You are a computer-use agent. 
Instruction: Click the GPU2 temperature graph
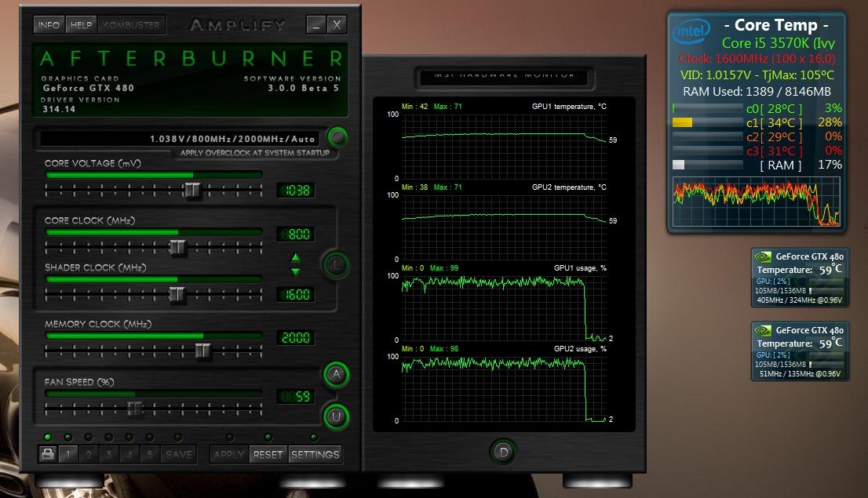click(x=505, y=227)
